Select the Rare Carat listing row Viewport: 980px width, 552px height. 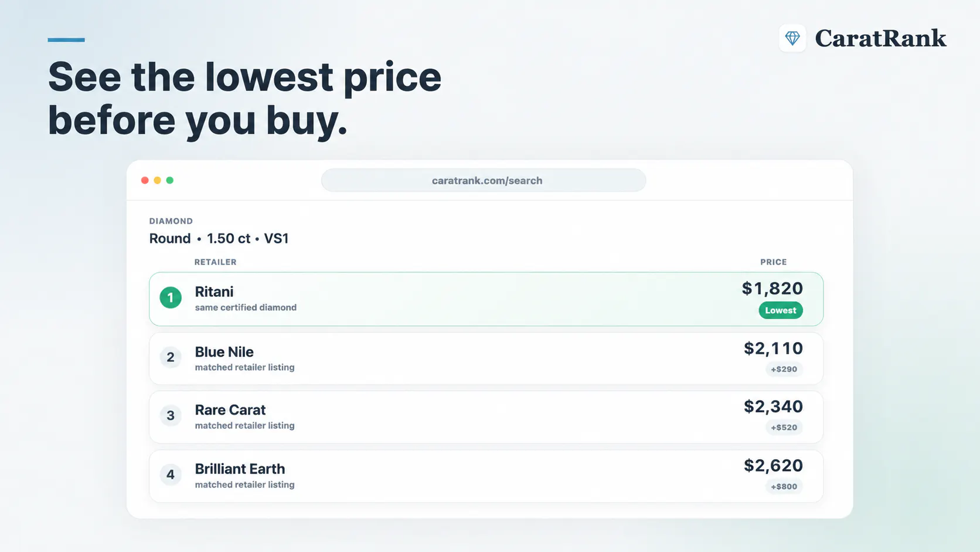(x=486, y=417)
